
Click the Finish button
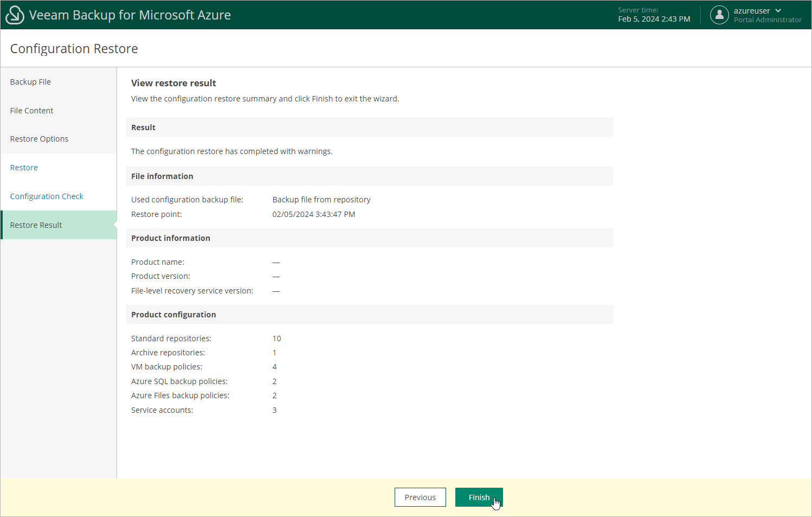point(479,497)
